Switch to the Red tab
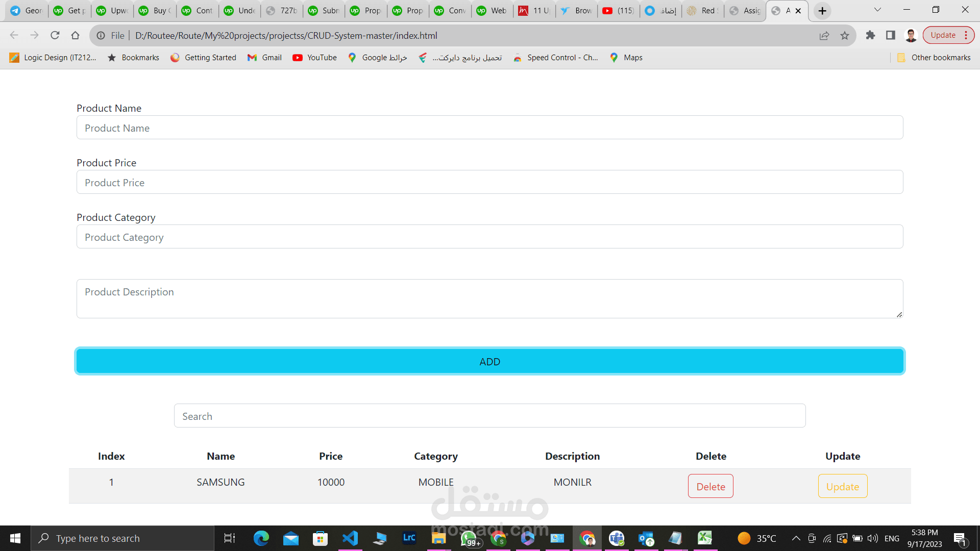 click(703, 11)
